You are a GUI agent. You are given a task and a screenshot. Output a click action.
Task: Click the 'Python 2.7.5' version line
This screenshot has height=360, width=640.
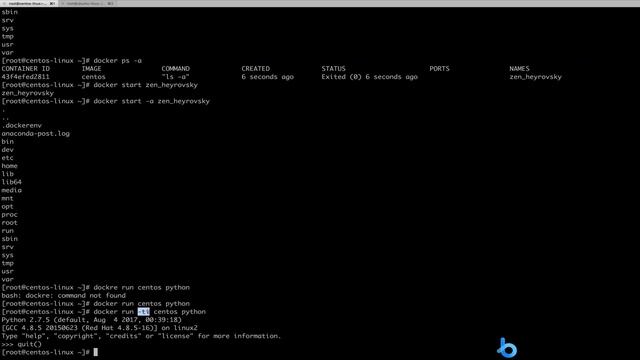coord(91,320)
